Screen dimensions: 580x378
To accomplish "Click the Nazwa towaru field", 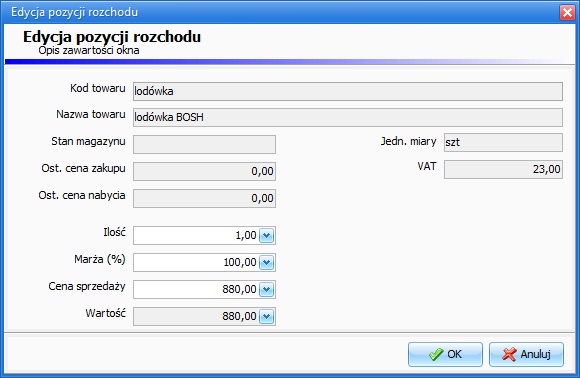I will tap(348, 117).
